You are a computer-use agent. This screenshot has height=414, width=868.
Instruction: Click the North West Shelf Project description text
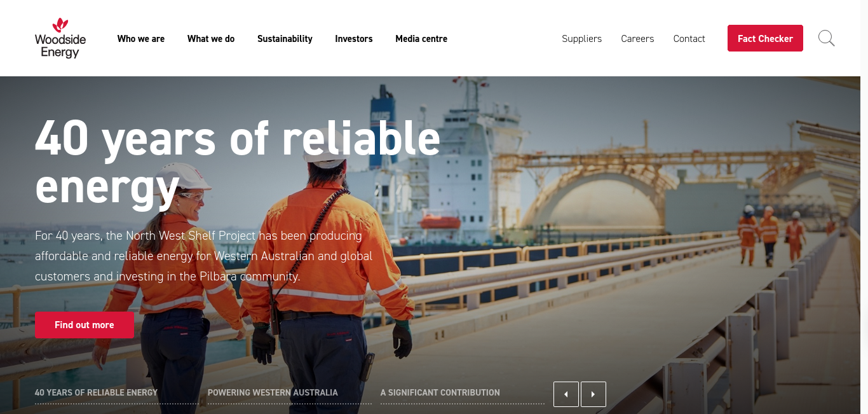[204, 256]
